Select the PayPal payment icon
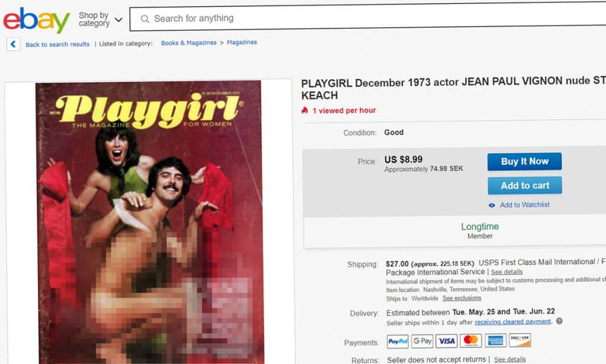606x364 pixels. [x=398, y=341]
